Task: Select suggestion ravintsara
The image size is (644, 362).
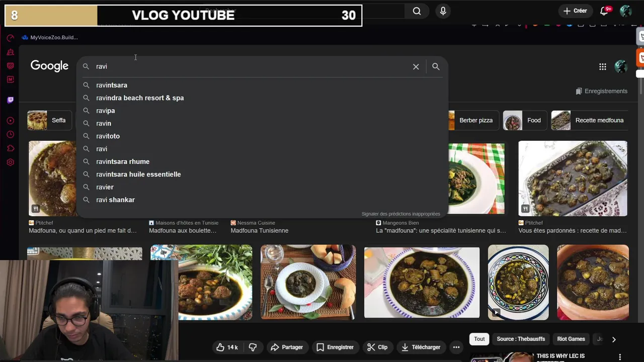Action: pos(262,85)
